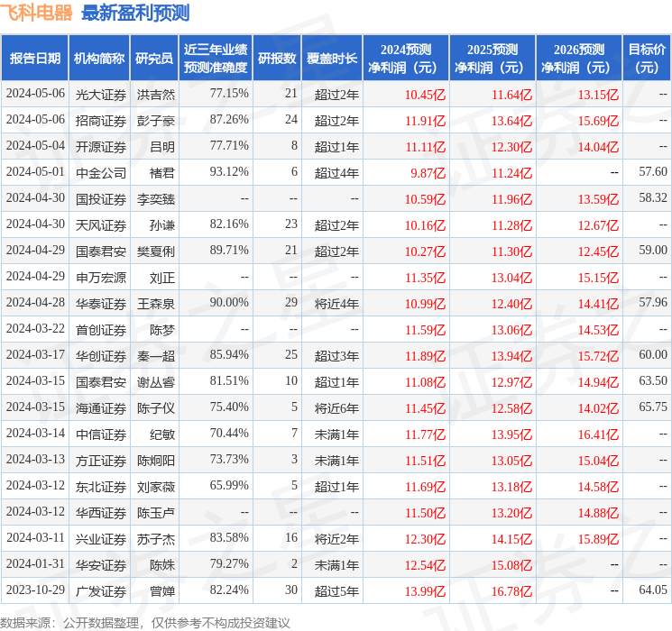Click target price 58.32
The image size is (672, 631).
point(653,198)
